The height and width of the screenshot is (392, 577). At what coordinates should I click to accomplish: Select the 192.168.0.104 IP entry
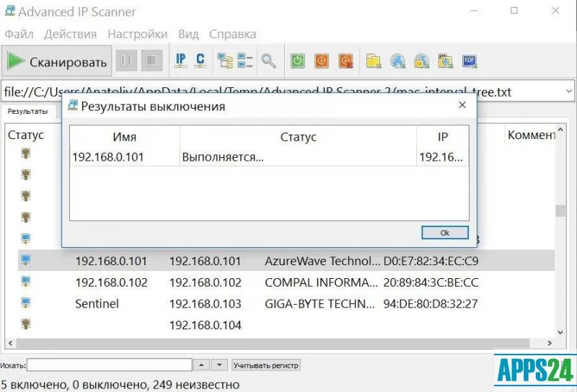tap(206, 325)
